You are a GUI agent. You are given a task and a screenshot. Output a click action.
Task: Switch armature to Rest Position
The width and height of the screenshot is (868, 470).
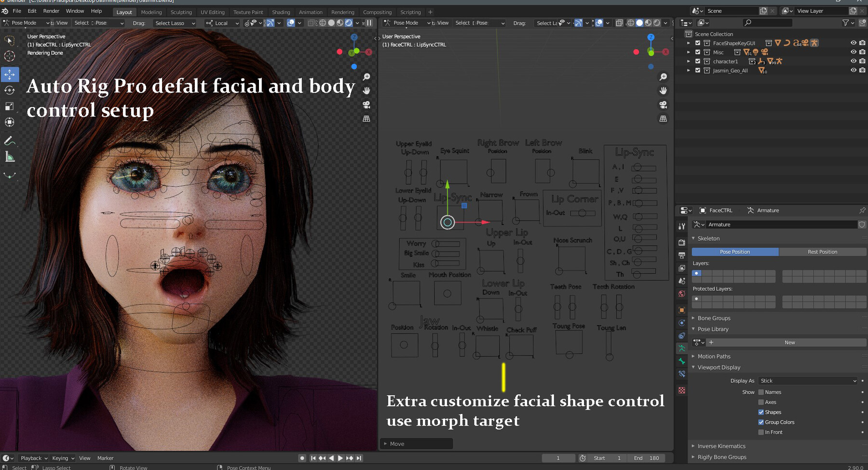click(x=822, y=251)
